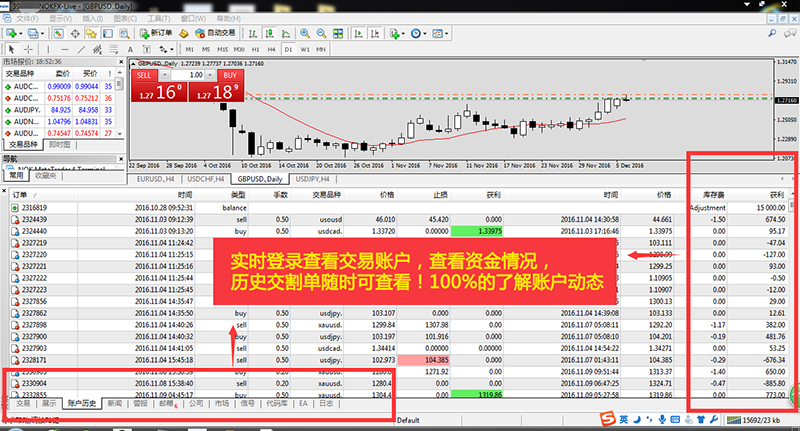Open the new chart dropdown arrow
800x431 pixels.
point(21,33)
